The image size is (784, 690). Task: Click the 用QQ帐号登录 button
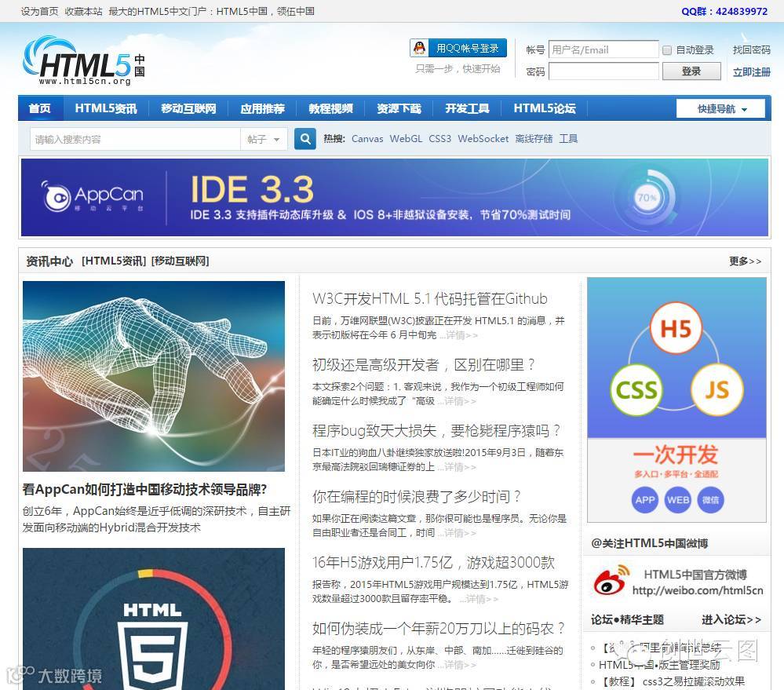(x=458, y=48)
